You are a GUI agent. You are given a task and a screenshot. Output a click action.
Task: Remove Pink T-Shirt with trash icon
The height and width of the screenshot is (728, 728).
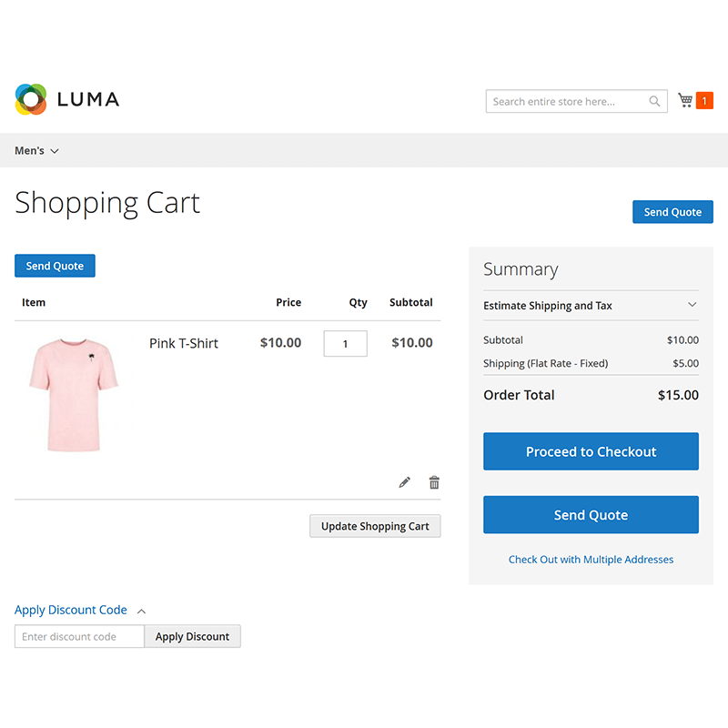click(x=434, y=481)
